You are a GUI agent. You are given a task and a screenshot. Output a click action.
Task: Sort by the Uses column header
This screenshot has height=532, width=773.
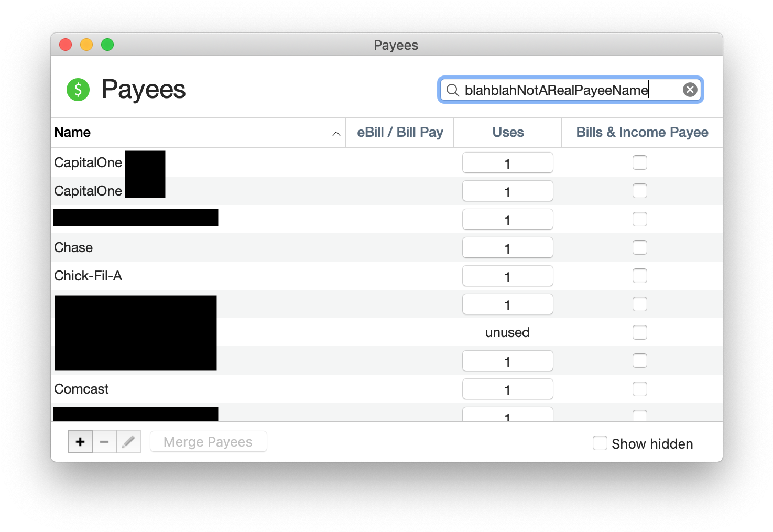[508, 132]
